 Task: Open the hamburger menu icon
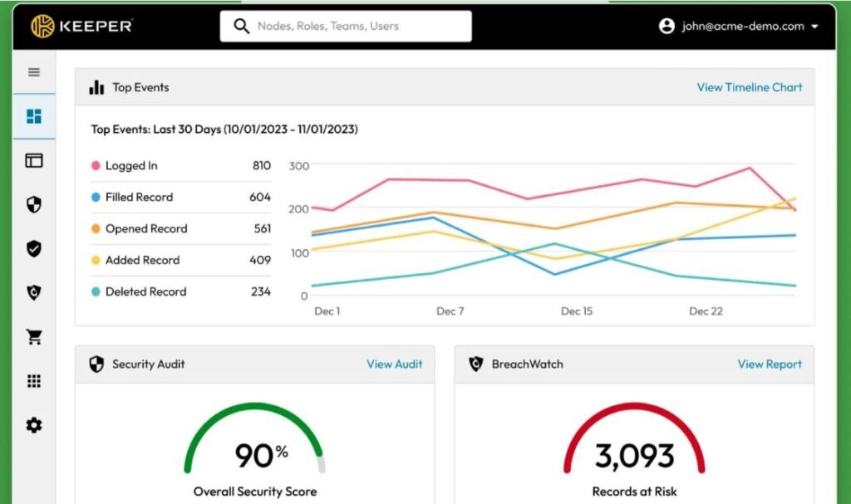click(33, 72)
